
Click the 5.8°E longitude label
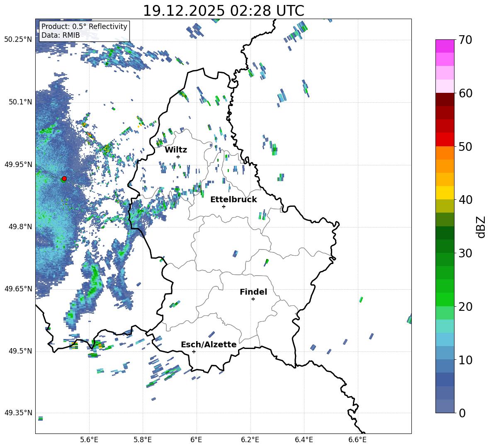point(143,440)
